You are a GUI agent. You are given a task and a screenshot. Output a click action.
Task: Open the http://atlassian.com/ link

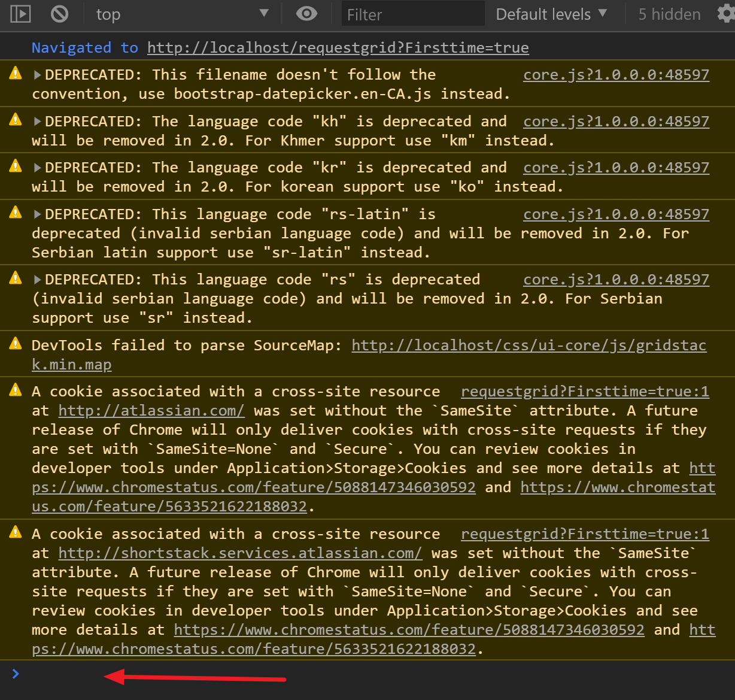click(x=151, y=411)
